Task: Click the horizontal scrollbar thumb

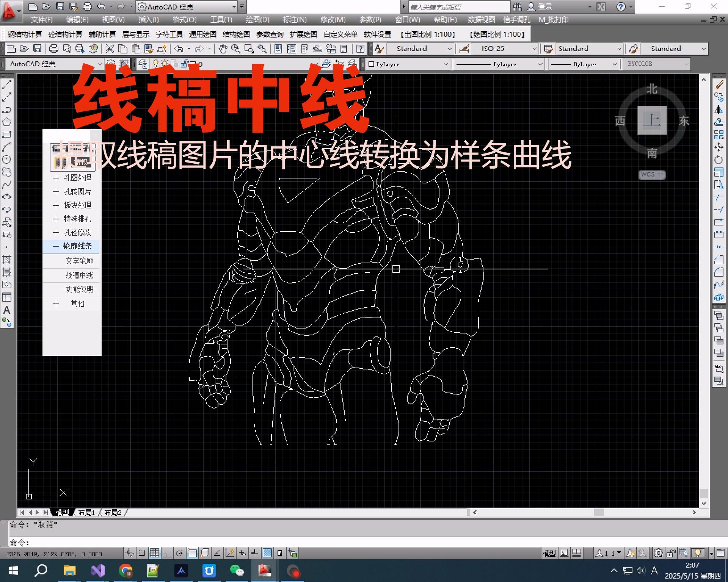Action: (599, 512)
